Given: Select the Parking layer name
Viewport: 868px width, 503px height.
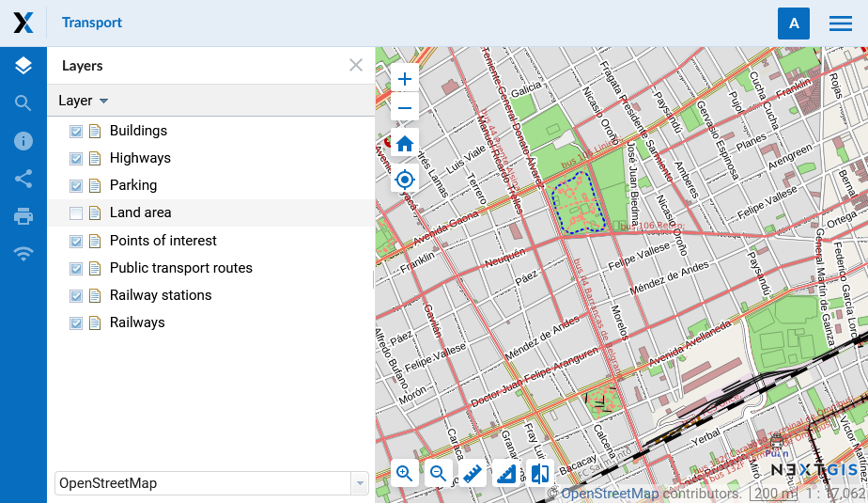Looking at the screenshot, I should 133,185.
